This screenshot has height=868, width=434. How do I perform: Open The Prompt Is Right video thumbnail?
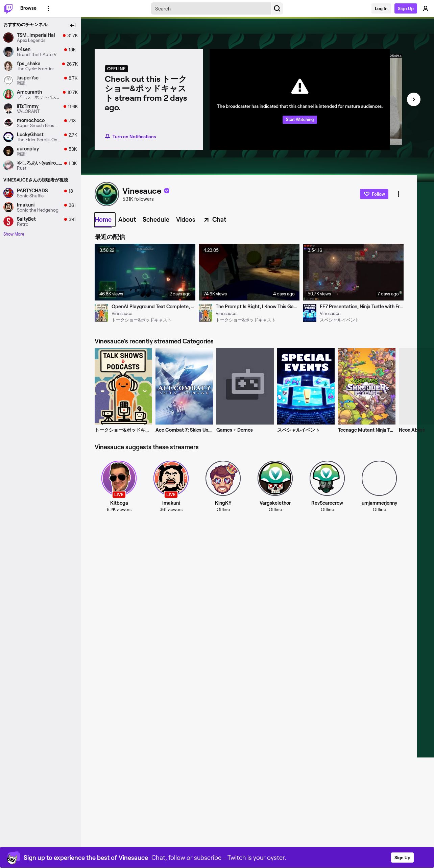[x=249, y=272]
